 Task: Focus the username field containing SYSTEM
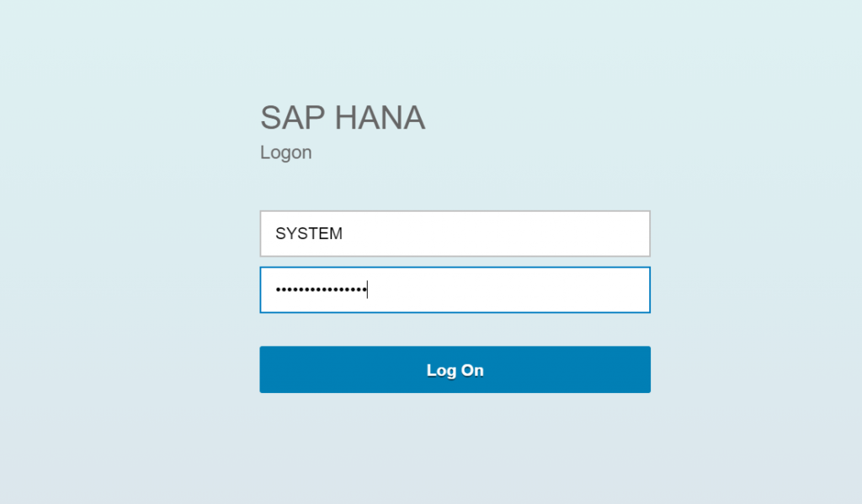tap(455, 234)
